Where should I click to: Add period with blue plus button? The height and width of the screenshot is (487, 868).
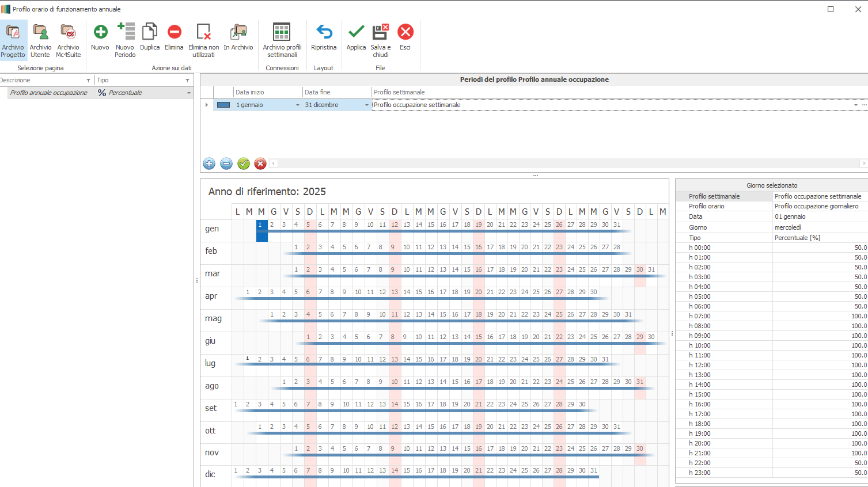tap(209, 164)
